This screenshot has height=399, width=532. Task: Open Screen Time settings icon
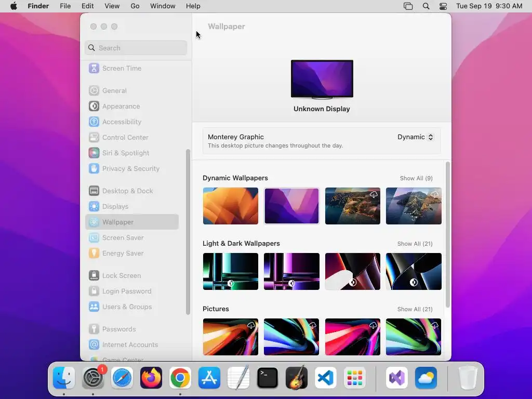94,68
